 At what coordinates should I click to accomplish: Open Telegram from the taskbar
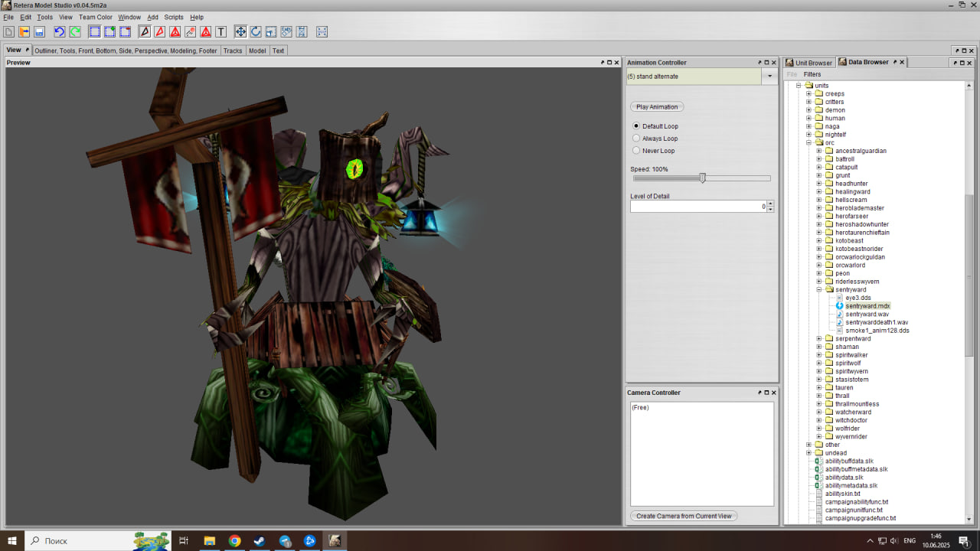pyautogui.click(x=285, y=540)
